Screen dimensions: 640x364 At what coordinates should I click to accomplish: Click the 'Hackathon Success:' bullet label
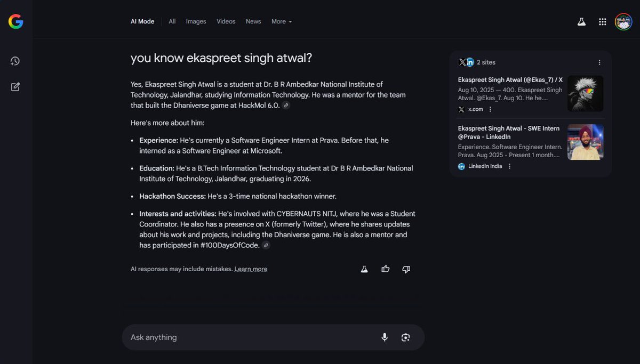tap(173, 196)
